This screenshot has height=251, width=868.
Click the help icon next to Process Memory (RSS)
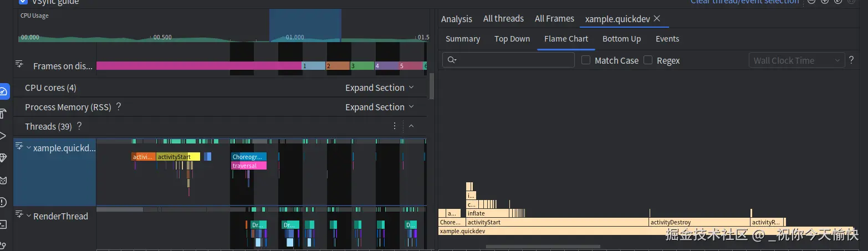point(118,107)
